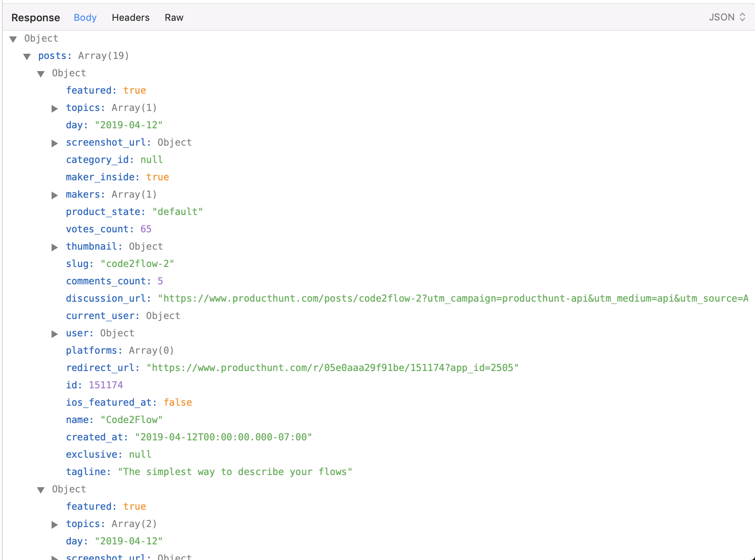Select the created_at timestamp value
Image resolution: width=755 pixels, height=560 pixels.
[x=224, y=437]
